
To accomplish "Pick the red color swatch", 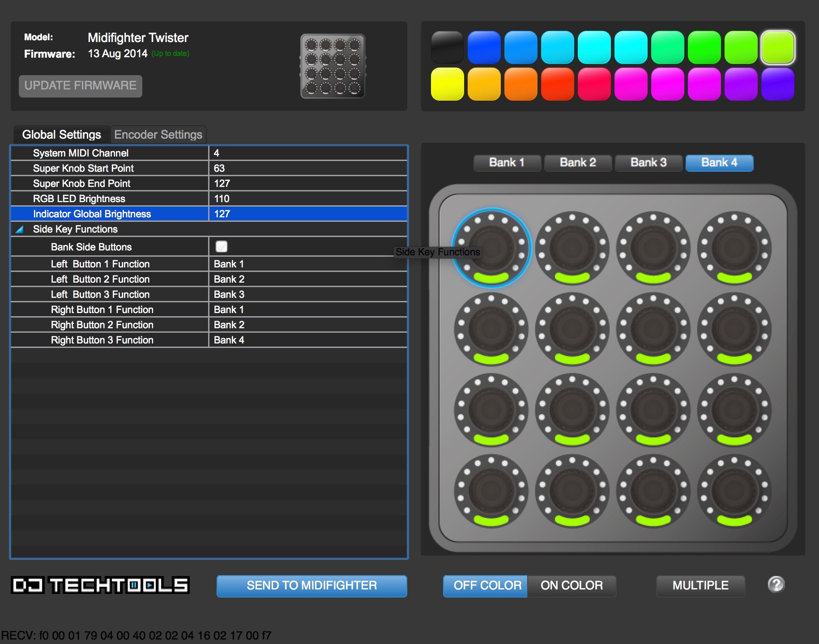I will 558,84.
